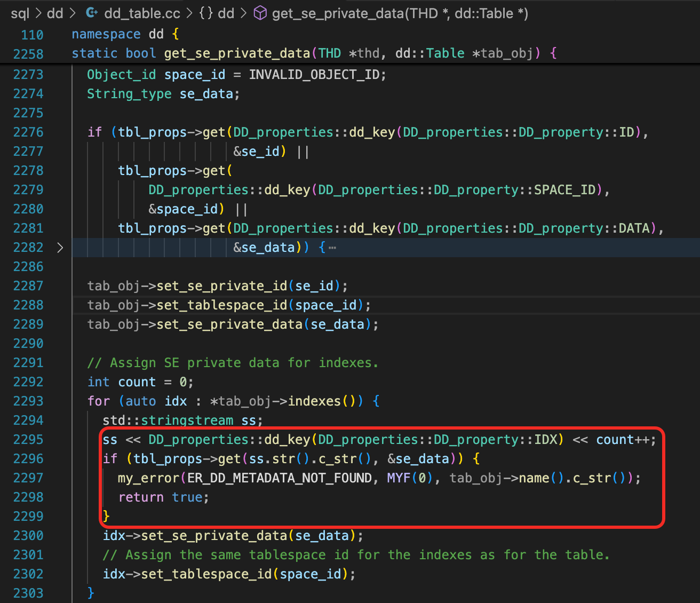This screenshot has width=700, height=603.
Task: Place cursor on ER_DD_METADATA_NOT_FOUND
Action: click(279, 478)
